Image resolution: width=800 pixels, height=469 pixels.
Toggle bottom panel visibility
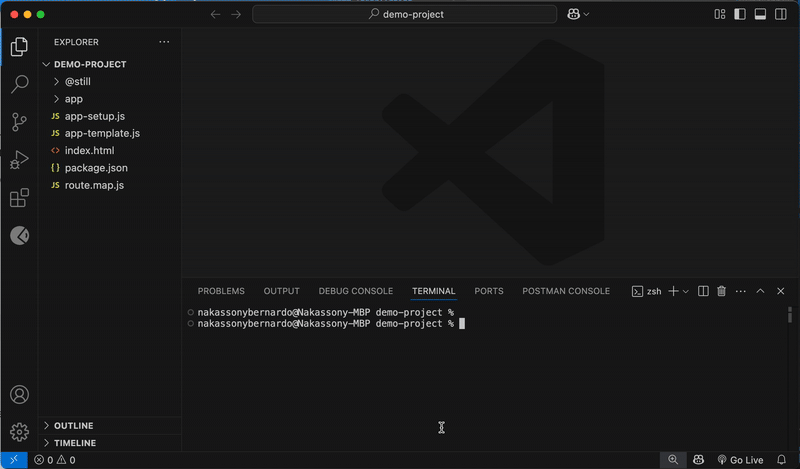click(760, 14)
